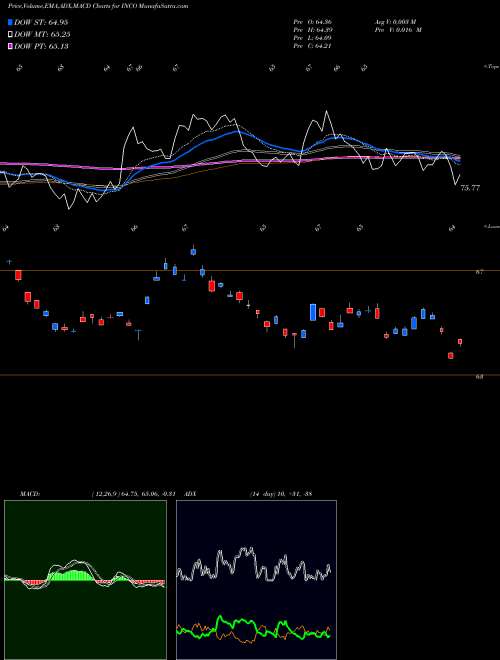Click the 'Pre L: 64.09' value
This screenshot has width=500, height=660.
point(313,38)
